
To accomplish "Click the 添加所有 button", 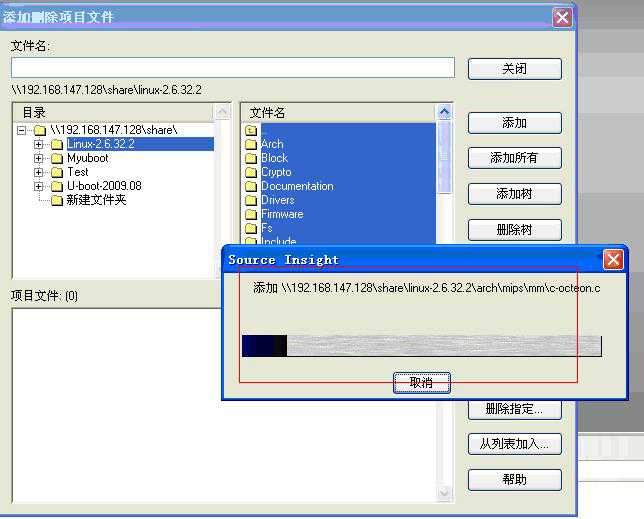I will click(514, 158).
